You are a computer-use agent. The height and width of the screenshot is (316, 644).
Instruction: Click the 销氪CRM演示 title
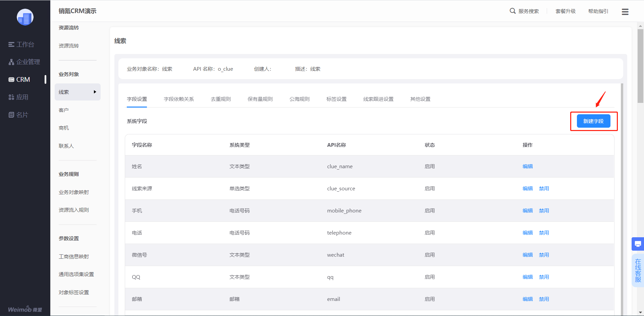(77, 11)
